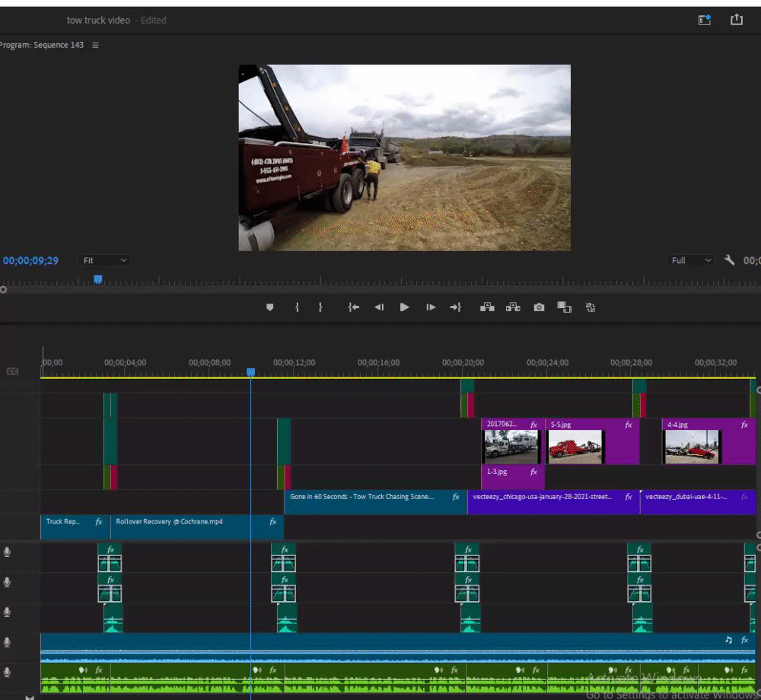Click the Quick Export share button
761x700 pixels.
737,21
